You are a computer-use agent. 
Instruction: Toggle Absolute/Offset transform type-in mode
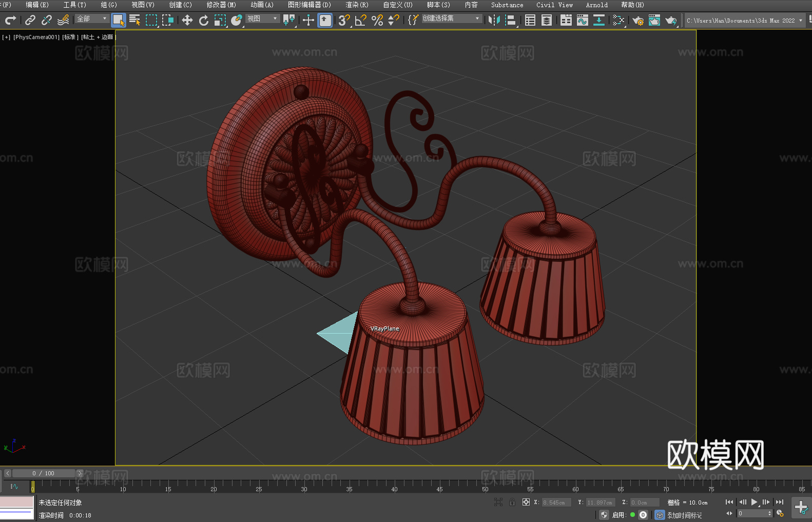coord(526,502)
